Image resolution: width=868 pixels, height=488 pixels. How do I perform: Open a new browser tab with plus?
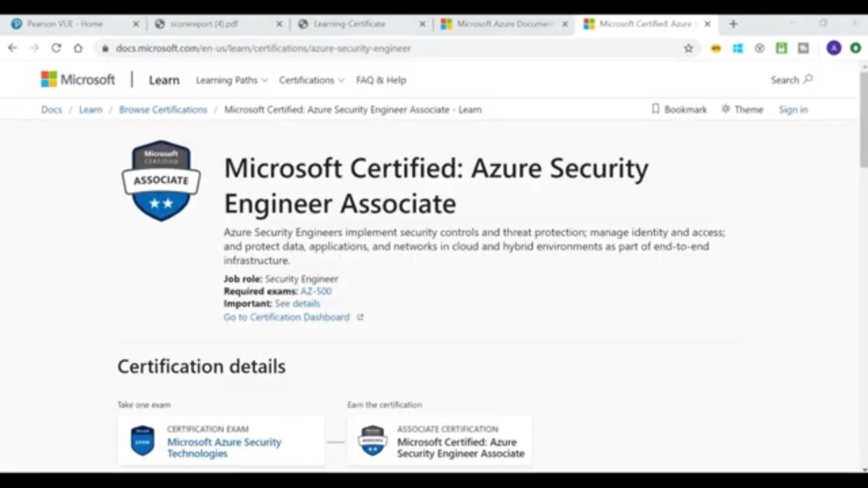pos(733,24)
